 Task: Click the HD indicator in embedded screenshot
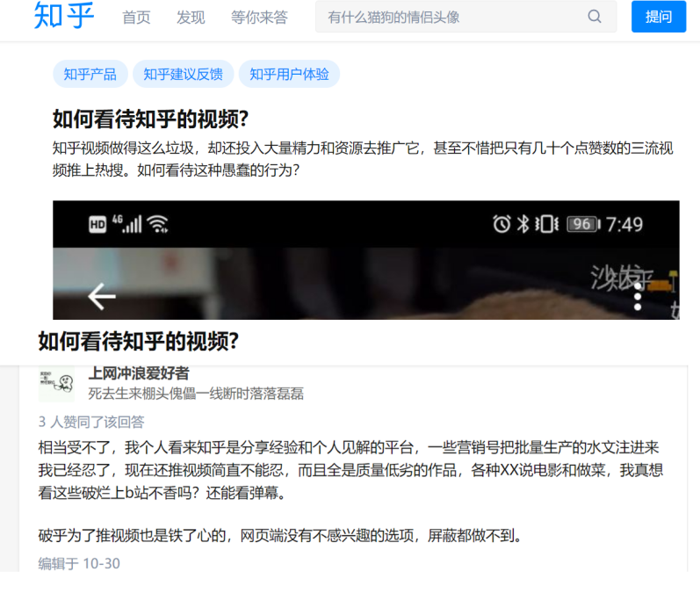coord(97,224)
